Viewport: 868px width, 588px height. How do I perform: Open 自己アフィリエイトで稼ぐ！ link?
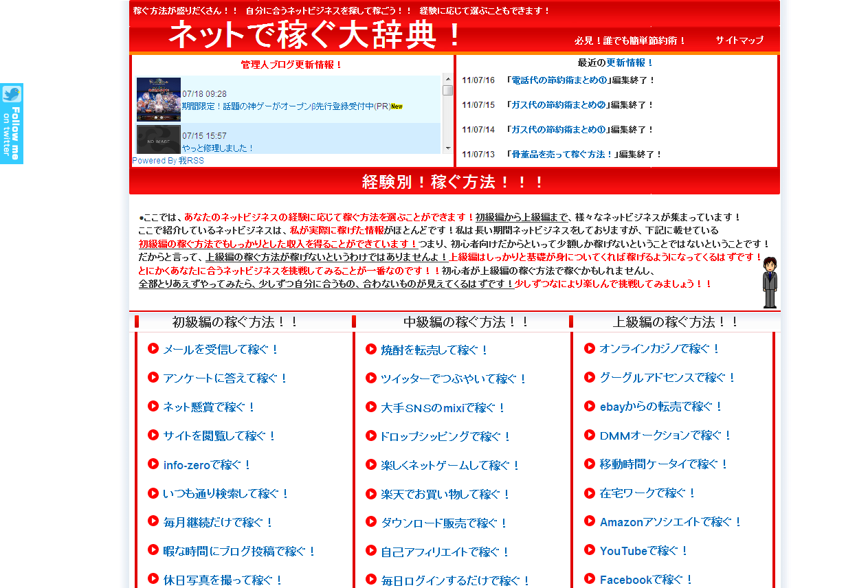click(x=446, y=552)
